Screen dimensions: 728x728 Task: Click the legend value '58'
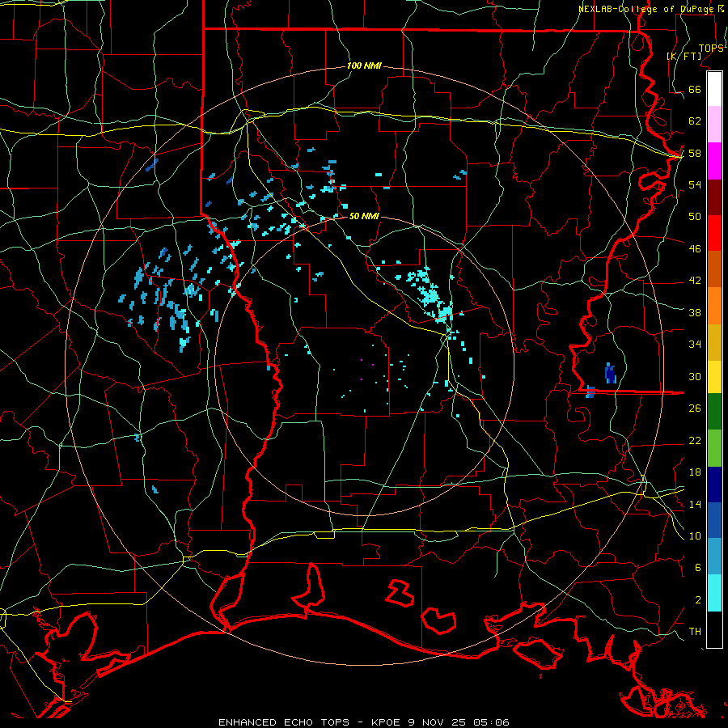[695, 153]
